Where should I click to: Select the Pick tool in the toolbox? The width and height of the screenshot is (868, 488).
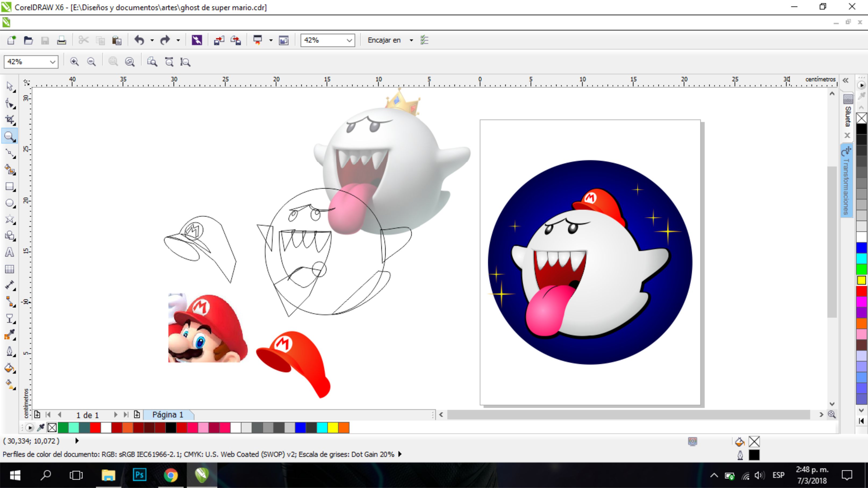click(10, 87)
